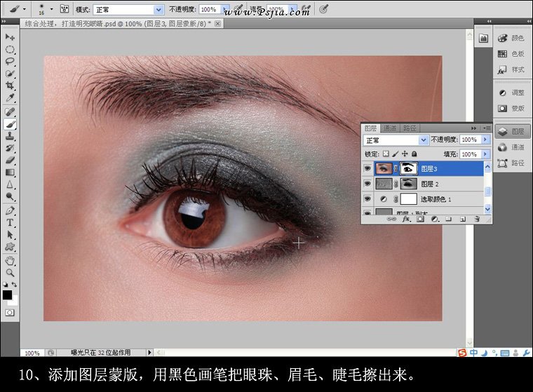Toggle lock transparent pixels

click(386, 154)
